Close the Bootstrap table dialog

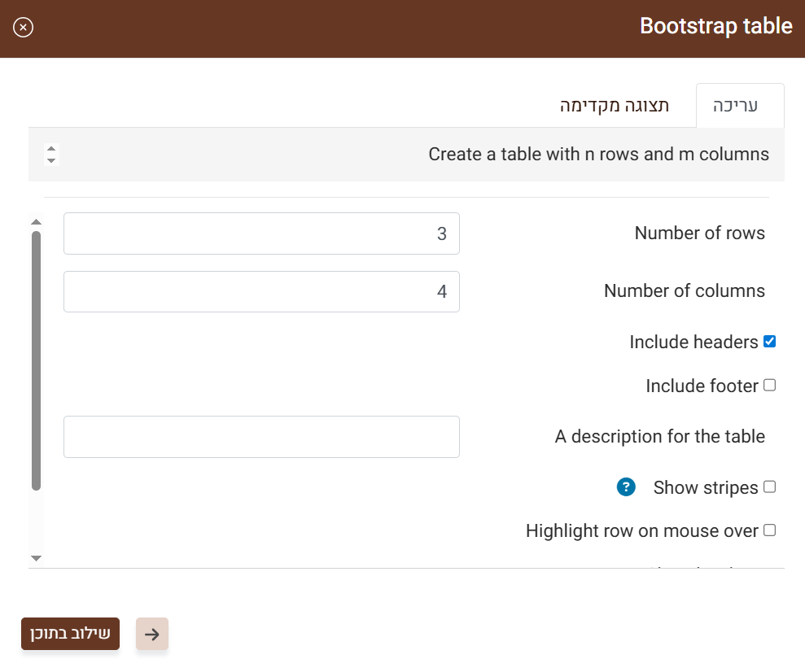point(24,28)
